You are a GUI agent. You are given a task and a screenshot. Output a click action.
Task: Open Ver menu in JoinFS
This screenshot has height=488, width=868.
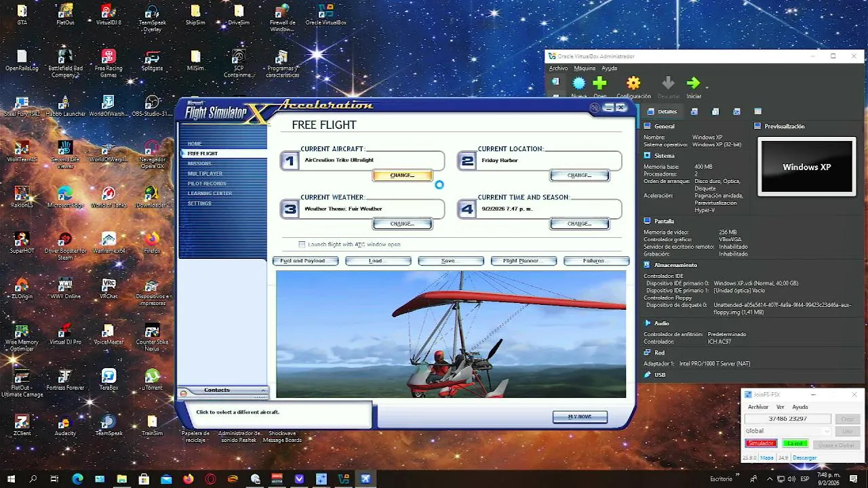781,407
